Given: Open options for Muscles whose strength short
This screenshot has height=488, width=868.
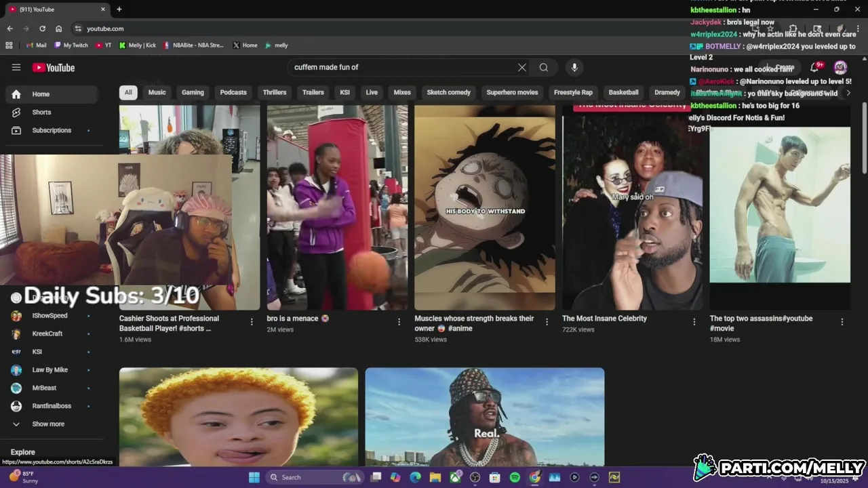Looking at the screenshot, I should (x=547, y=322).
